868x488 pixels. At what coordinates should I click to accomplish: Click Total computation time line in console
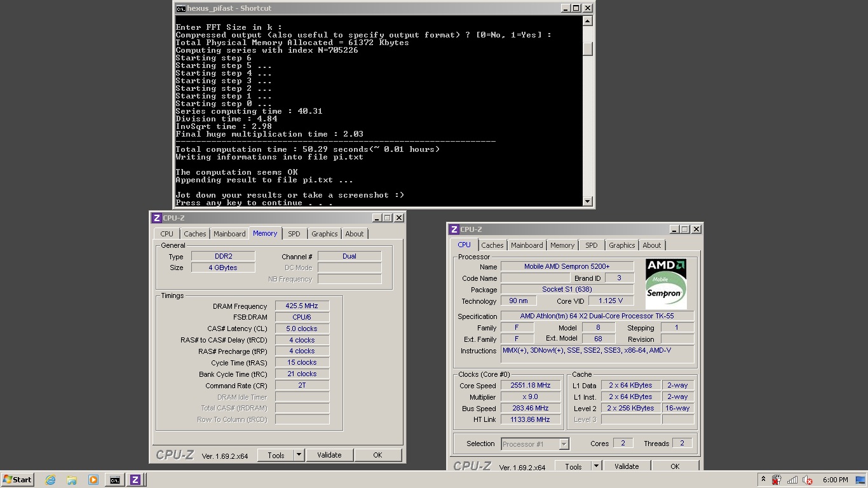pyautogui.click(x=308, y=149)
